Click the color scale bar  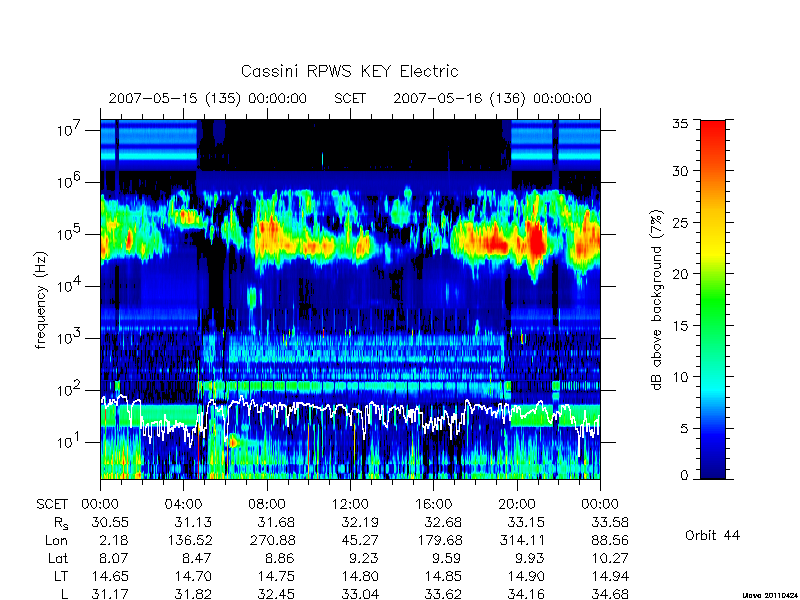713,299
